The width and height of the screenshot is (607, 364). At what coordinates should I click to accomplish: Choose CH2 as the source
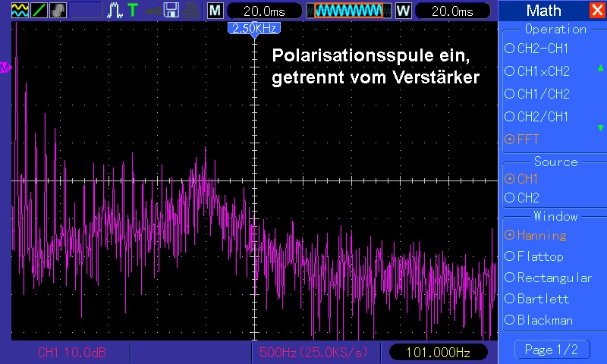[x=522, y=198]
